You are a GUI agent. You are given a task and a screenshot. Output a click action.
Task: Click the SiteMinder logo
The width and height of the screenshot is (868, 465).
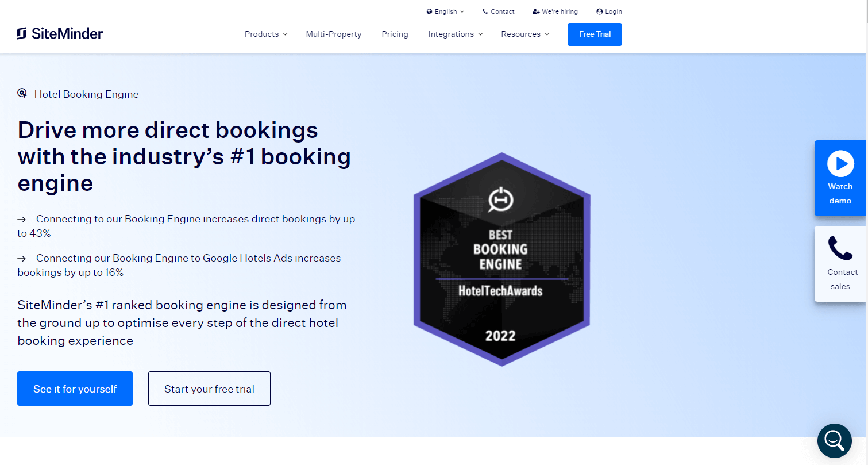tap(60, 34)
